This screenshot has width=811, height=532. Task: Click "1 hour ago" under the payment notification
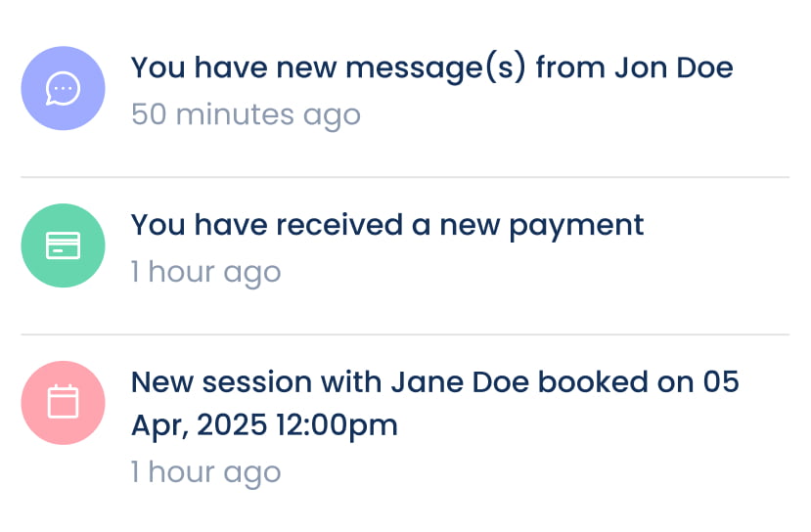coord(205,272)
